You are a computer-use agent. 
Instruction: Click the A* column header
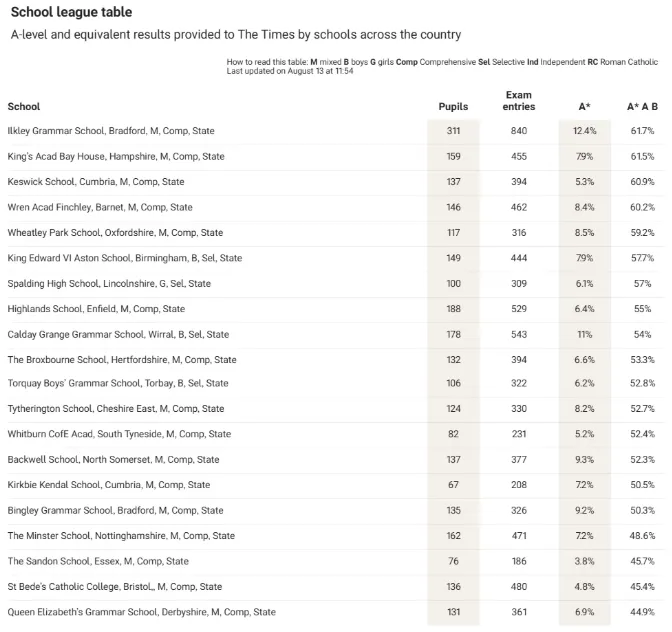tap(584, 106)
